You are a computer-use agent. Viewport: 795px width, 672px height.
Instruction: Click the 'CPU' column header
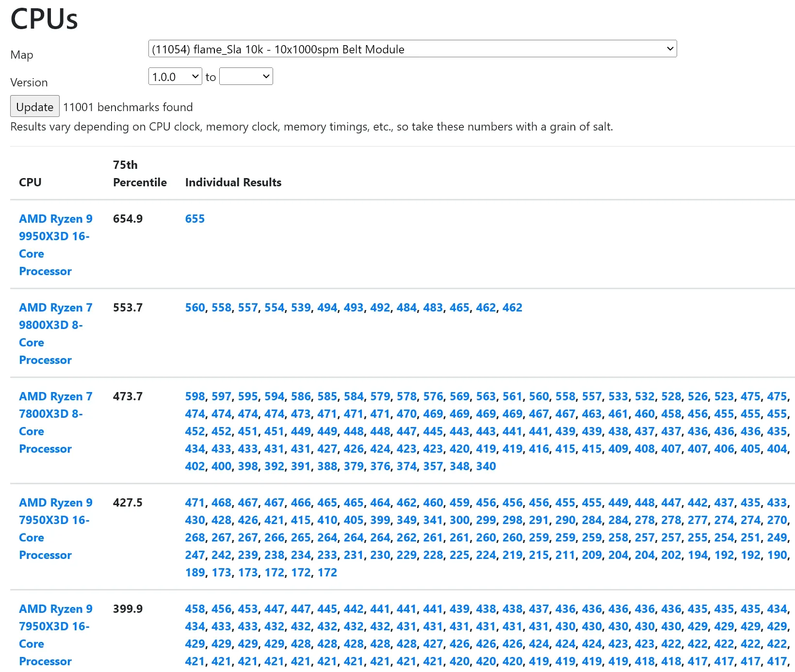30,182
